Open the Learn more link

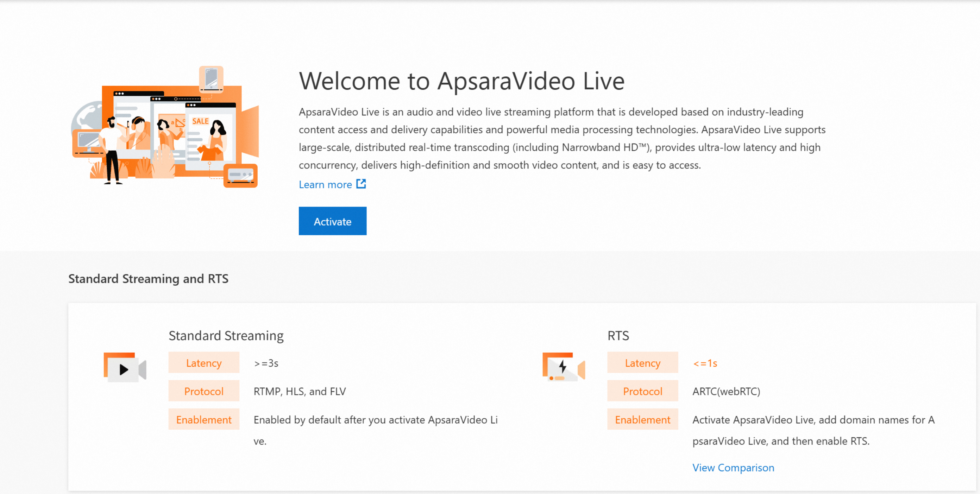tap(325, 184)
